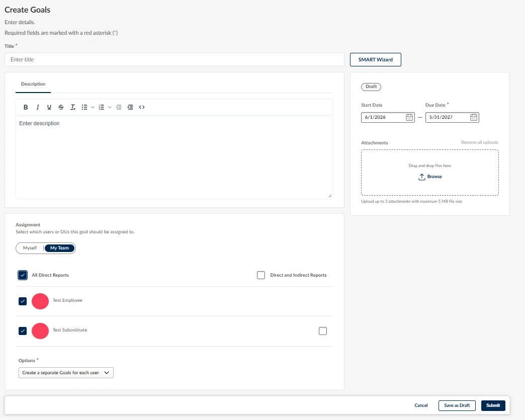Apply Underline formatting in description toolbar
Image resolution: width=525 pixels, height=420 pixels.
click(49, 107)
